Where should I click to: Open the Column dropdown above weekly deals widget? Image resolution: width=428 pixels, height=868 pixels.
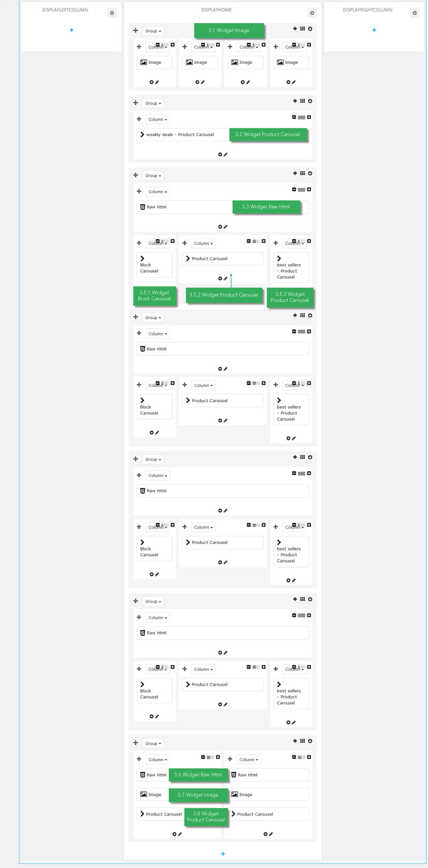pyautogui.click(x=158, y=119)
